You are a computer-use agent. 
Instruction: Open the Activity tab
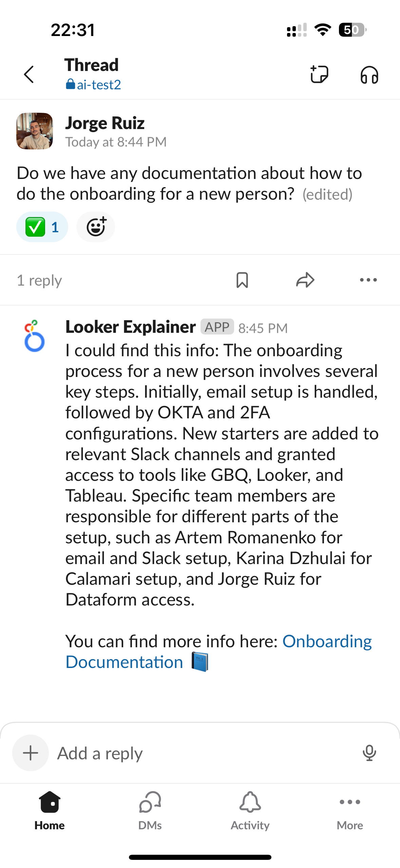click(x=250, y=811)
